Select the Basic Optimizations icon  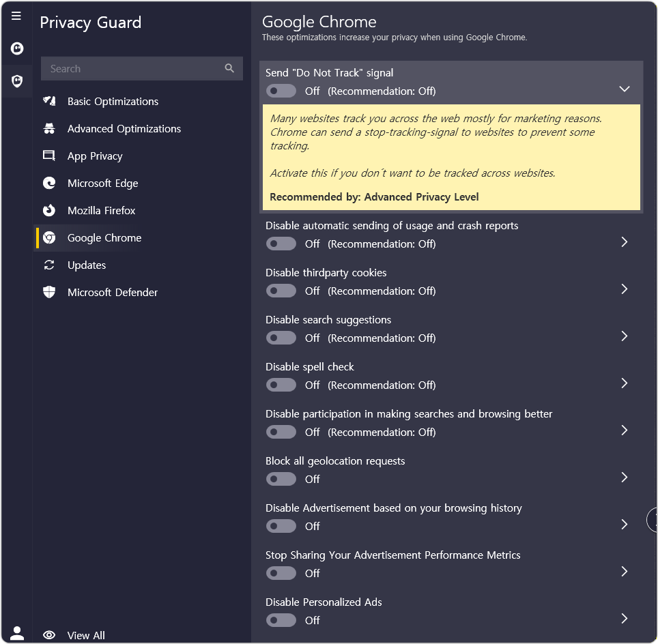(x=48, y=100)
